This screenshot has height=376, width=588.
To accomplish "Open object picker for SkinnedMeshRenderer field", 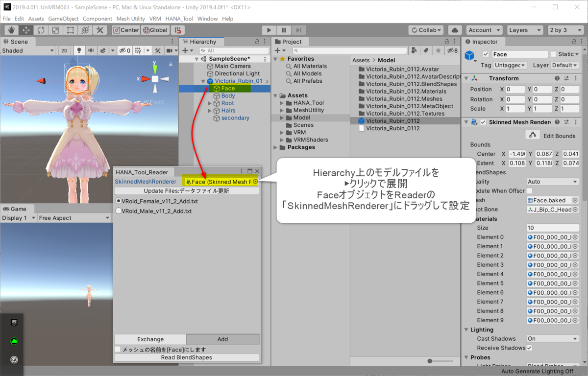I will [255, 182].
